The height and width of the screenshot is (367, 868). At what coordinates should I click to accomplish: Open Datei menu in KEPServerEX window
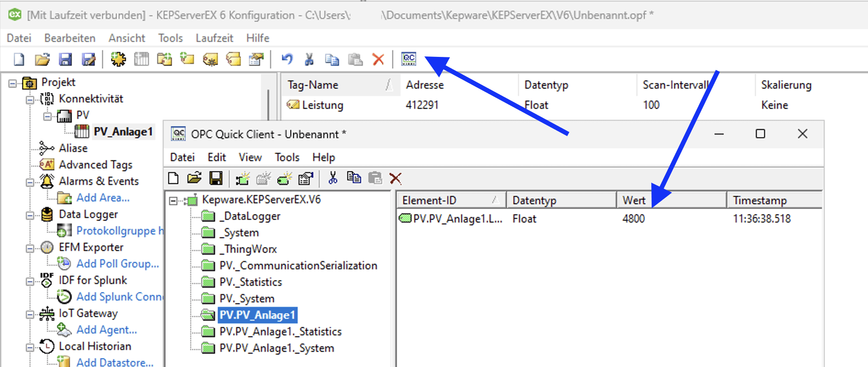19,38
